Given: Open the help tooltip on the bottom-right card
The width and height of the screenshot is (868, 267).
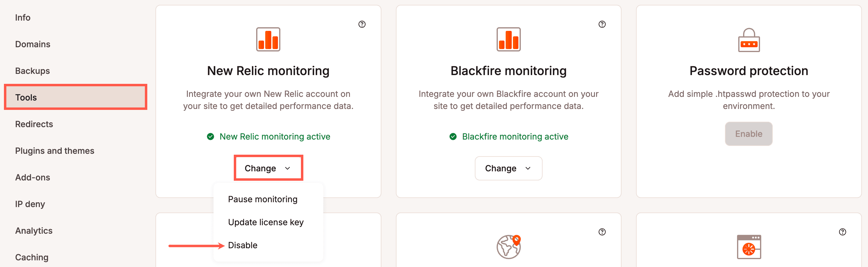Looking at the screenshot, I should point(842,232).
